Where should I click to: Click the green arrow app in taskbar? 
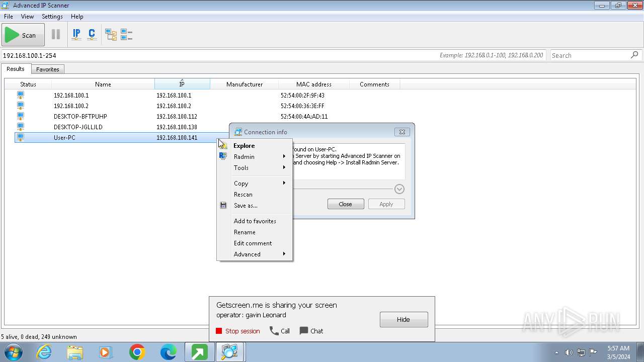pyautogui.click(x=199, y=352)
